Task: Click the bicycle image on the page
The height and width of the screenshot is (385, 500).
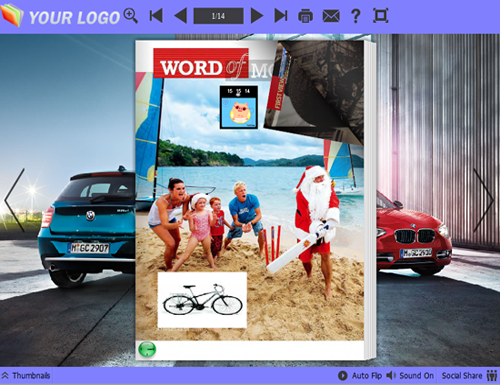Action: pos(202,300)
